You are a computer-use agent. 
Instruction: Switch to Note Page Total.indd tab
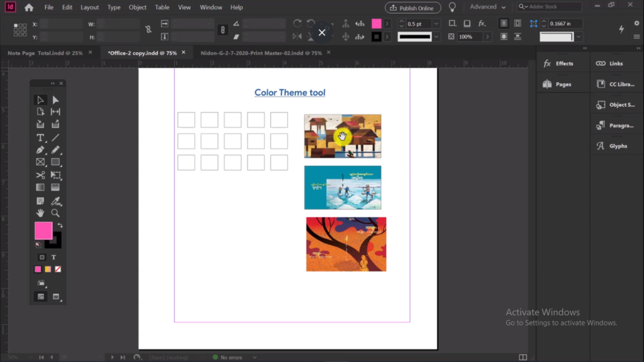point(45,53)
